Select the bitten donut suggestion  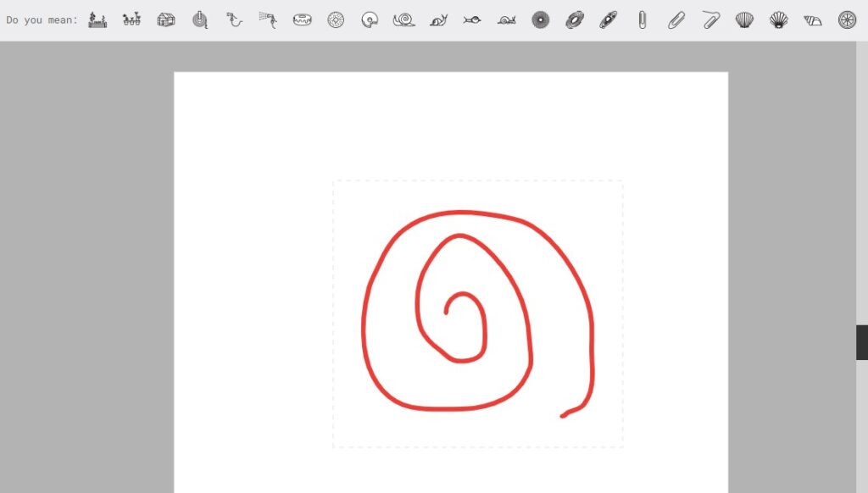click(370, 20)
